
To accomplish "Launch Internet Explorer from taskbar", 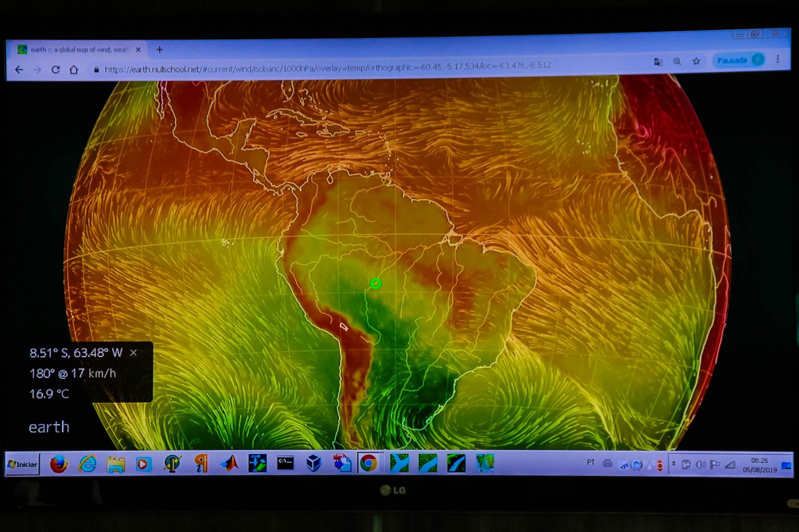I will coord(87,463).
